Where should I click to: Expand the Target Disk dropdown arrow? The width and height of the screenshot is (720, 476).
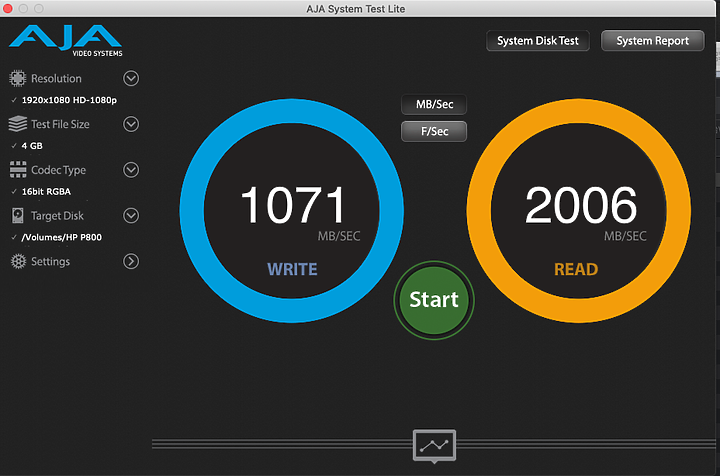131,215
